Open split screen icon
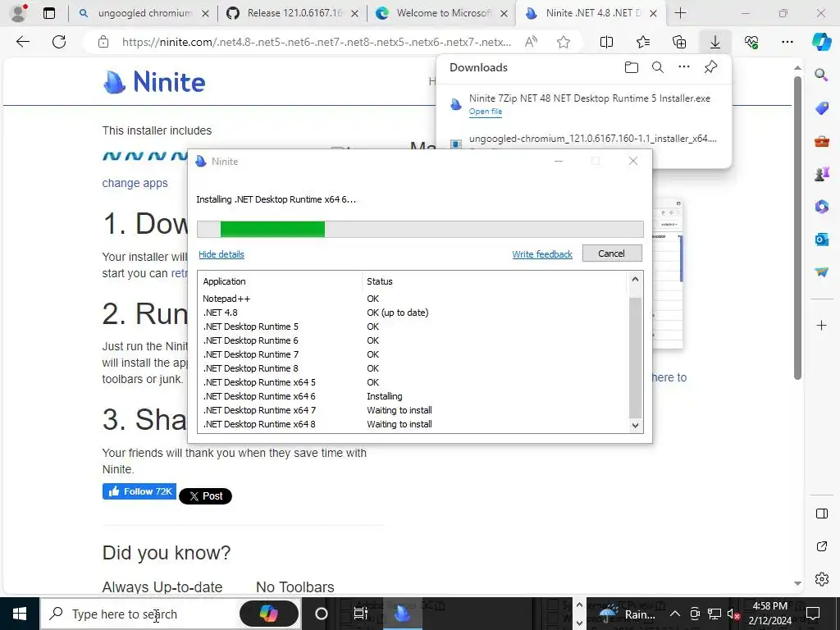Screen dimensions: 840x630 [606, 42]
